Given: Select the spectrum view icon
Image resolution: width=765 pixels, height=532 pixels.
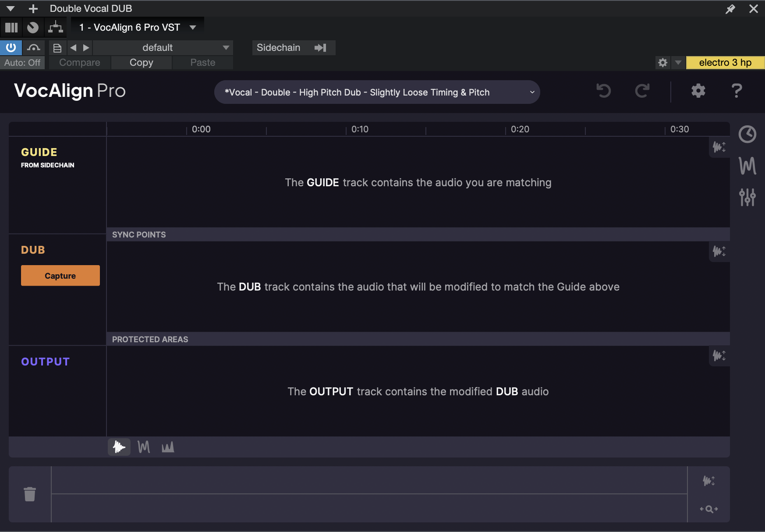Looking at the screenshot, I should [x=168, y=447].
